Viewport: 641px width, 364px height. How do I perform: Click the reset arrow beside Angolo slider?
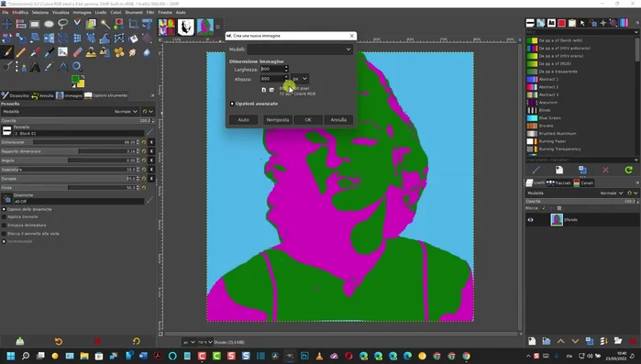click(x=144, y=160)
